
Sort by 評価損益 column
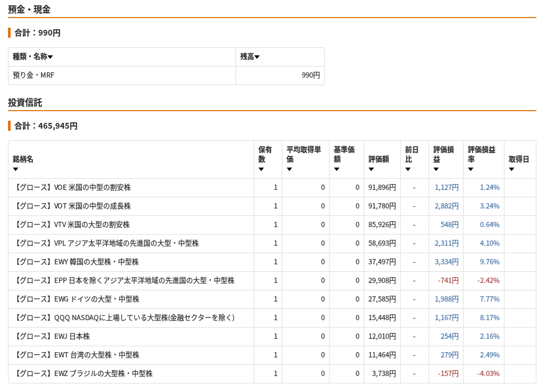(x=436, y=169)
